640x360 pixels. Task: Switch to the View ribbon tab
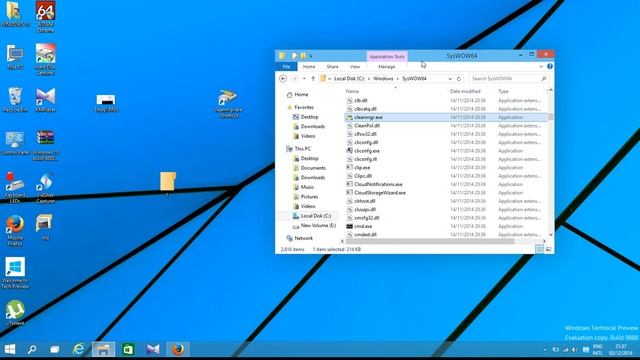tap(355, 67)
